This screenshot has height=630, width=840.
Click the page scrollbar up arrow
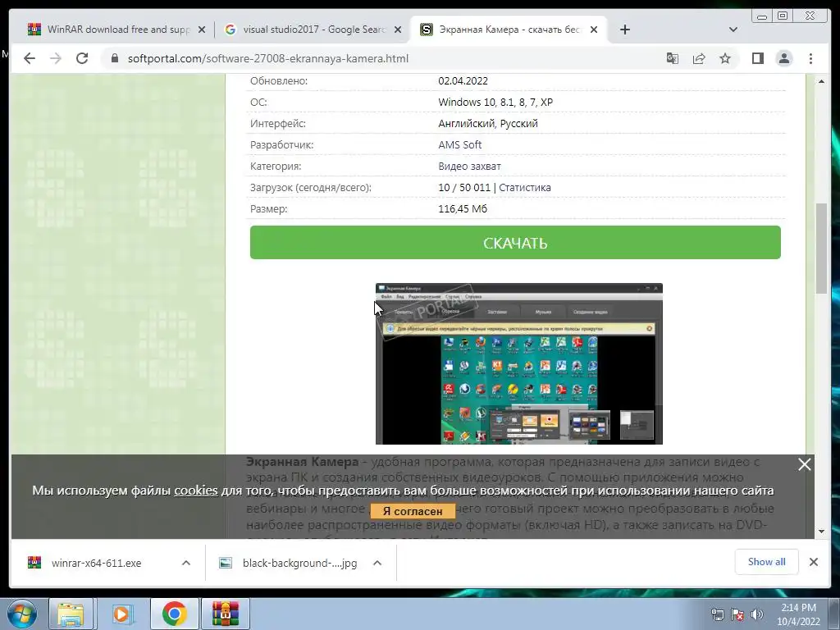pyautogui.click(x=821, y=81)
